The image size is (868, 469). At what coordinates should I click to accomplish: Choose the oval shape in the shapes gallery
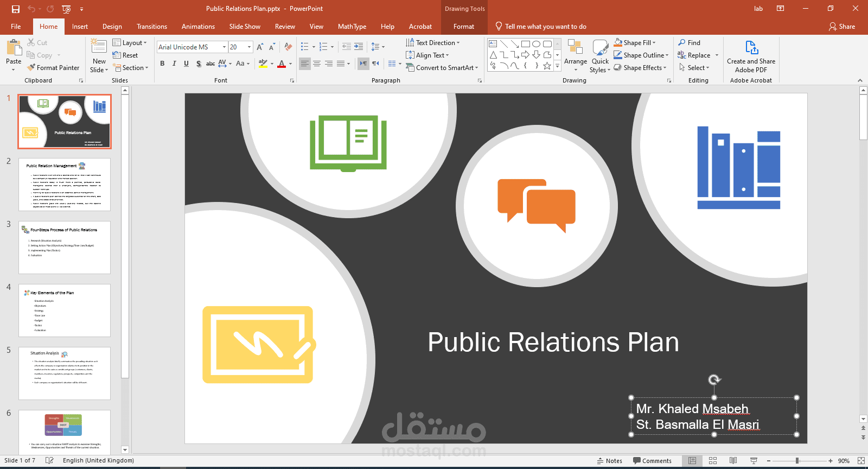point(536,44)
